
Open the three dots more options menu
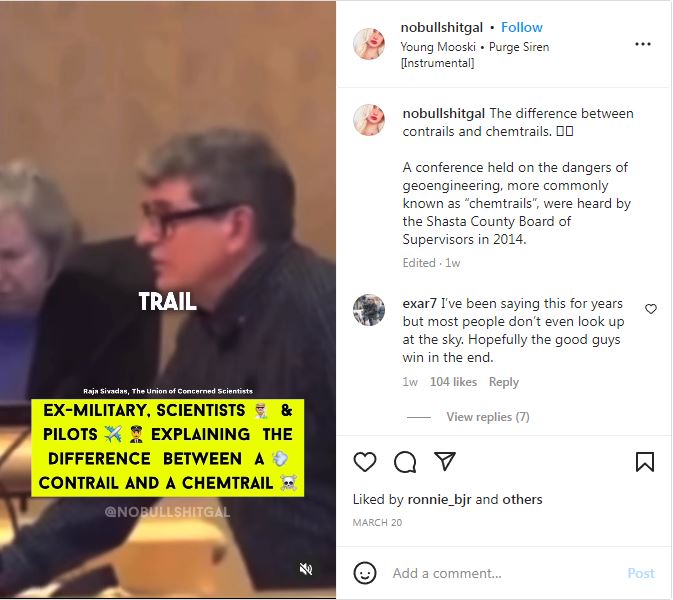point(643,44)
